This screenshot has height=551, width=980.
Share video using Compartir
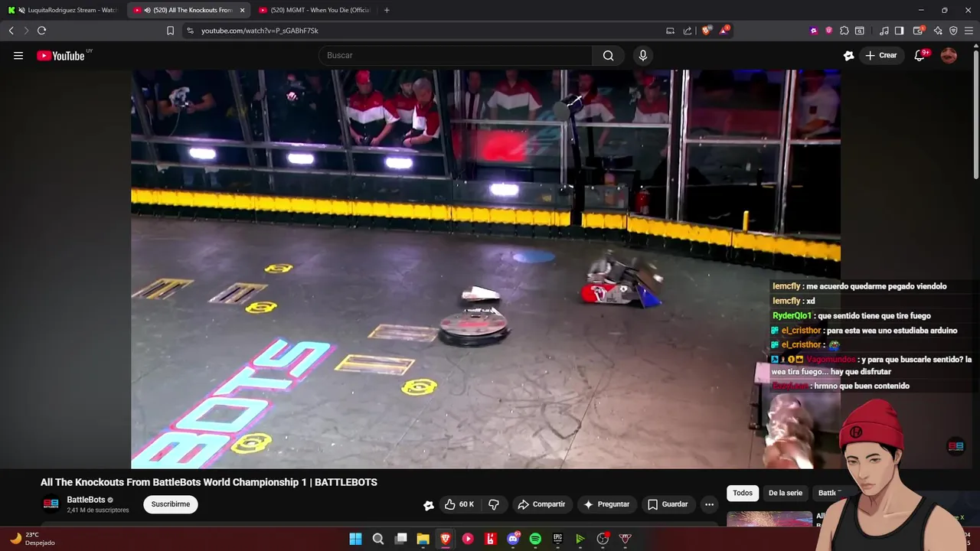[541, 504]
